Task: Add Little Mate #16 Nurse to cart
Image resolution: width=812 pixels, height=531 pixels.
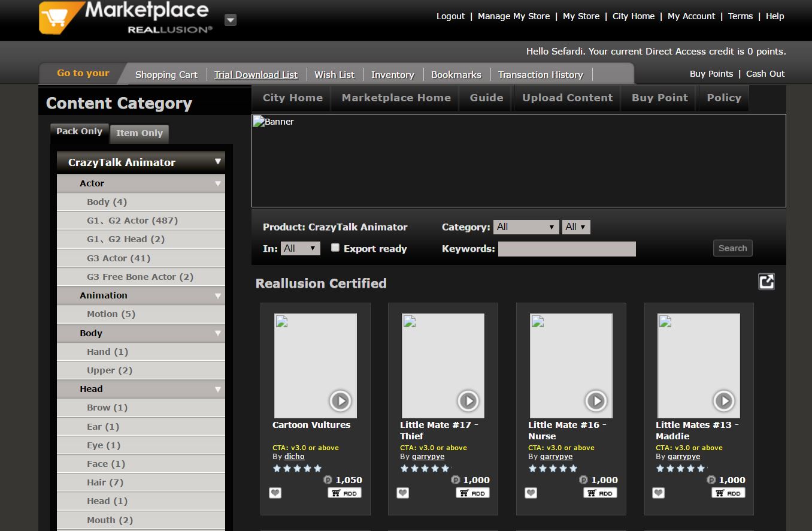Action: (601, 493)
